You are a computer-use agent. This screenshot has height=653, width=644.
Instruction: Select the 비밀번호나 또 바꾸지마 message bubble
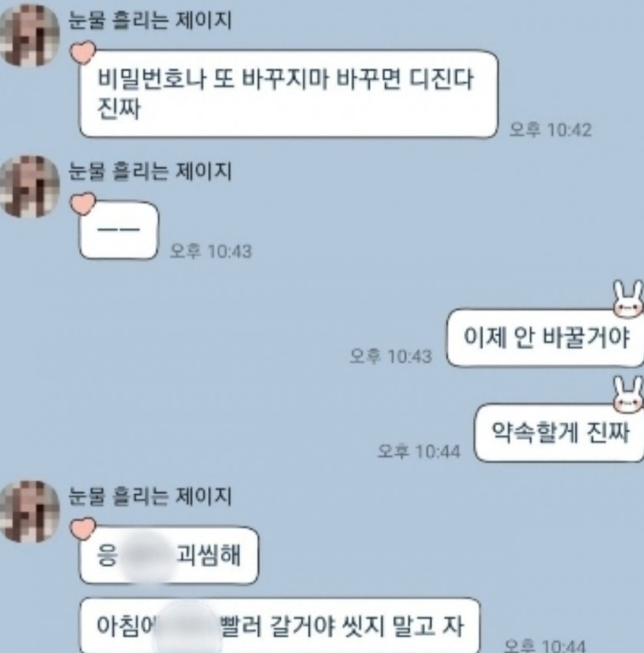289,94
